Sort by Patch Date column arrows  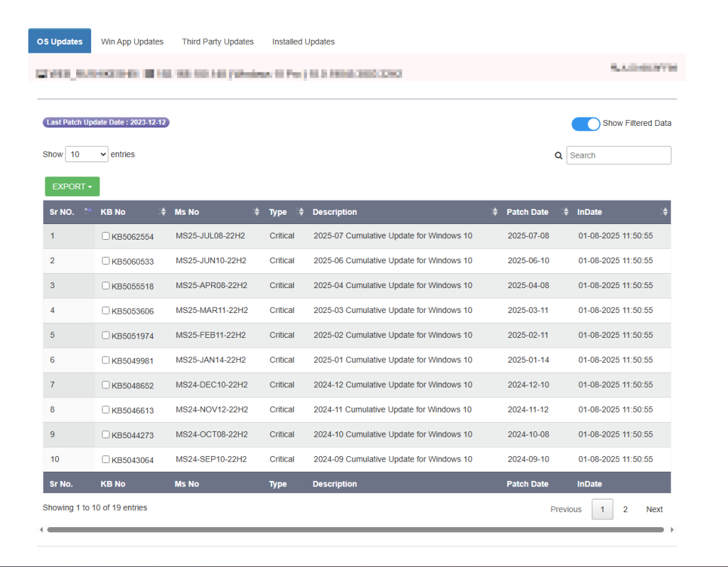point(566,212)
